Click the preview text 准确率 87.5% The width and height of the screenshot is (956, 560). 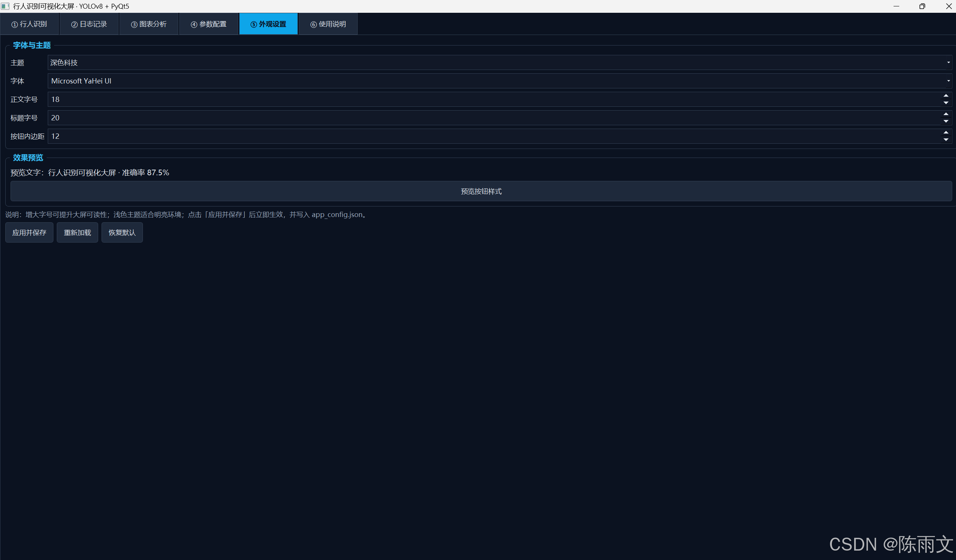(x=145, y=173)
